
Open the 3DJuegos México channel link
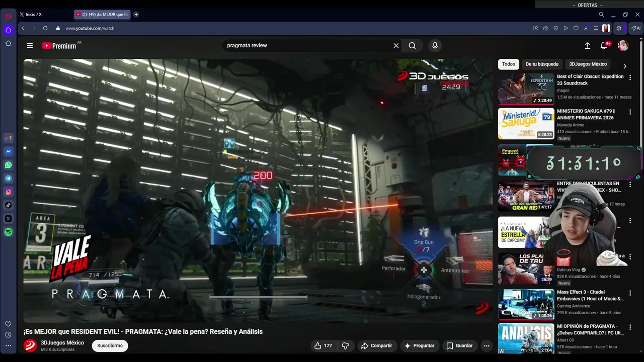(62, 343)
